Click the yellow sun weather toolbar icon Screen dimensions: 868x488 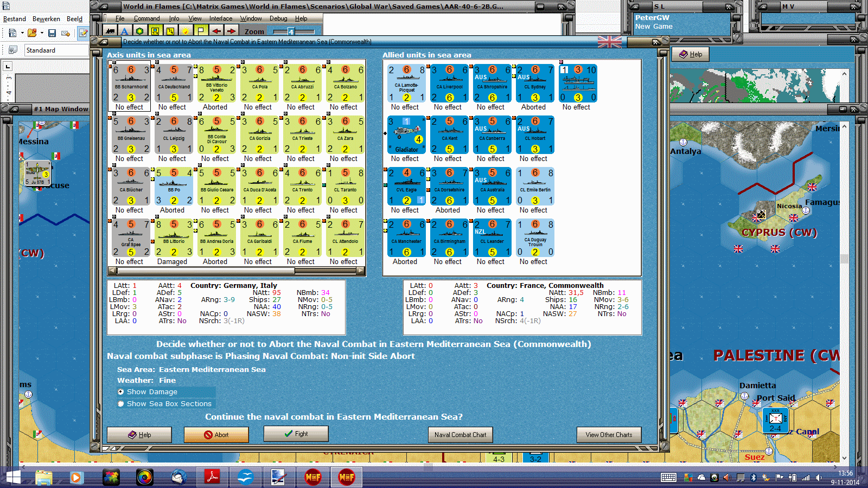[x=186, y=31]
